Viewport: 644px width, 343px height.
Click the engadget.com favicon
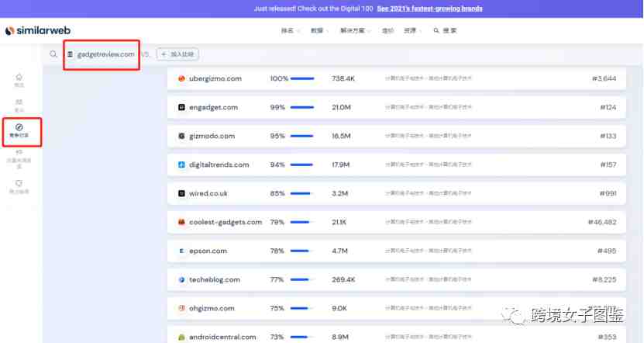tap(181, 107)
